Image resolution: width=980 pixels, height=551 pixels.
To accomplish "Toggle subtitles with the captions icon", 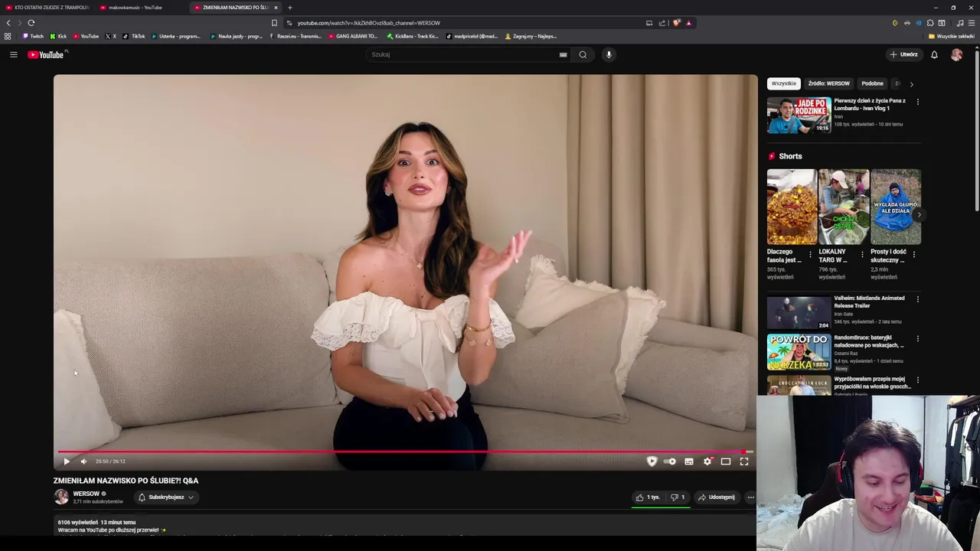I will [x=689, y=461].
